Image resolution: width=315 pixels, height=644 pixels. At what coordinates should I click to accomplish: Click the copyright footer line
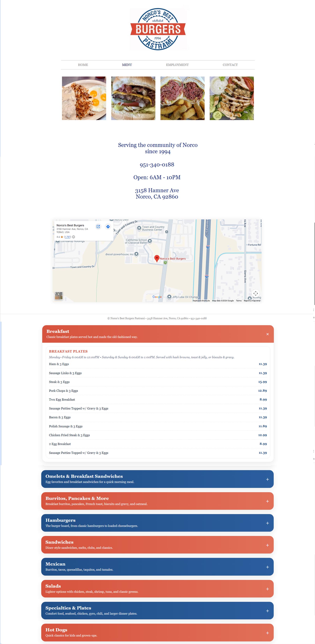(157, 318)
